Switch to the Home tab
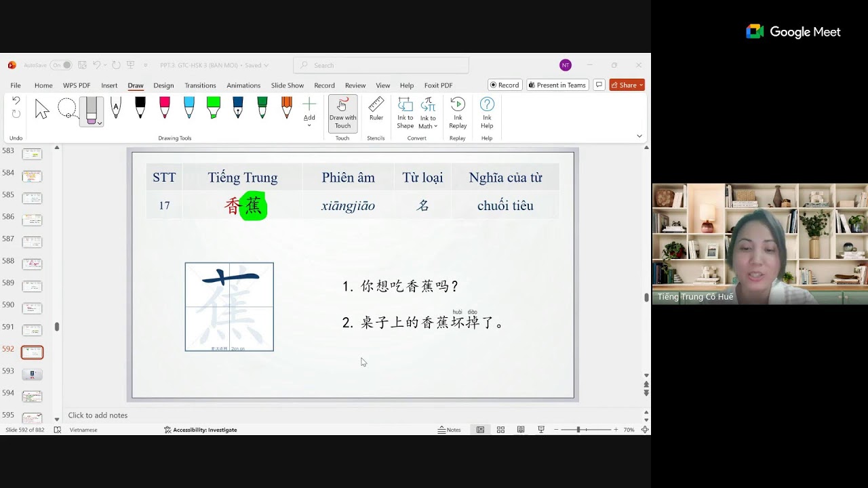 (x=43, y=85)
